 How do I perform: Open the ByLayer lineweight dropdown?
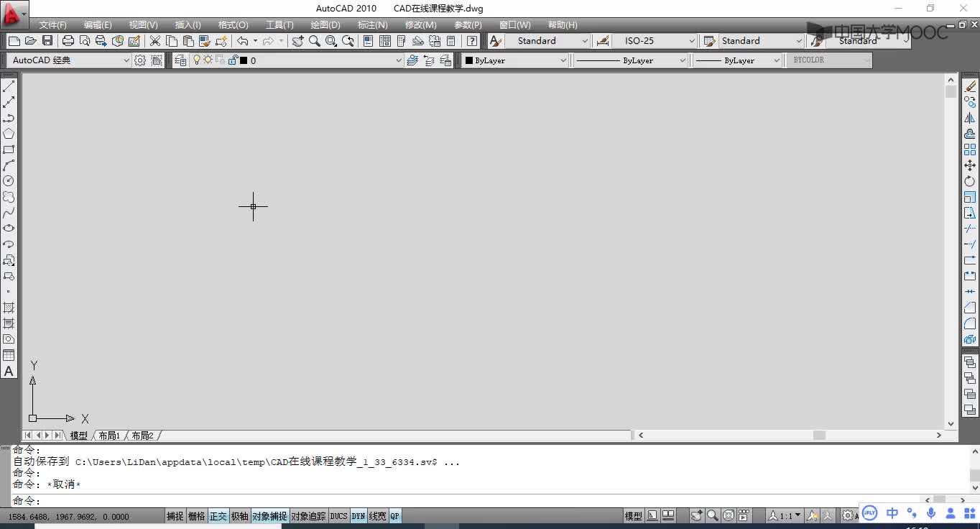tap(739, 60)
